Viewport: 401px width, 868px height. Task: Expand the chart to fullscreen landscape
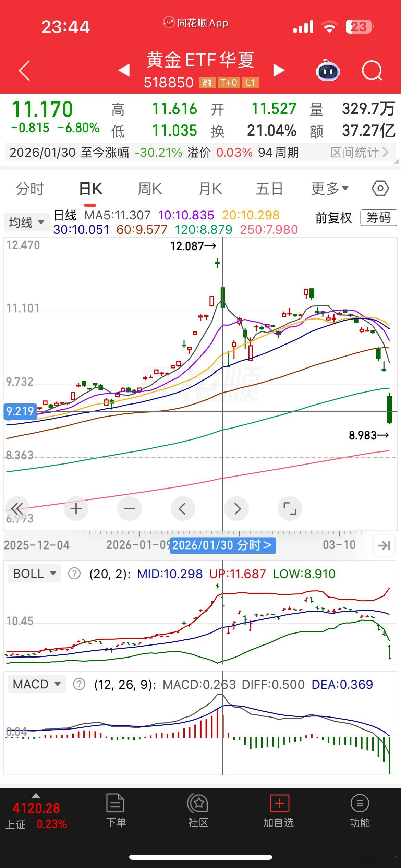click(x=290, y=508)
